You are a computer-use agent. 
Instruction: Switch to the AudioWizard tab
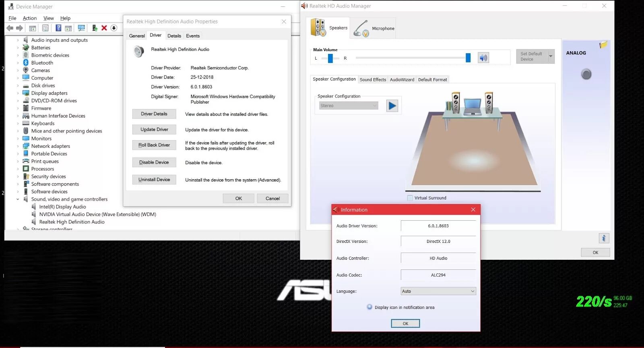pos(402,80)
